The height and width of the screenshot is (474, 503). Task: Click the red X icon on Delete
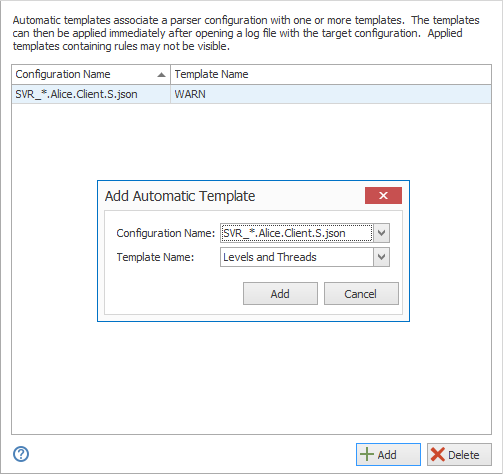click(x=438, y=454)
